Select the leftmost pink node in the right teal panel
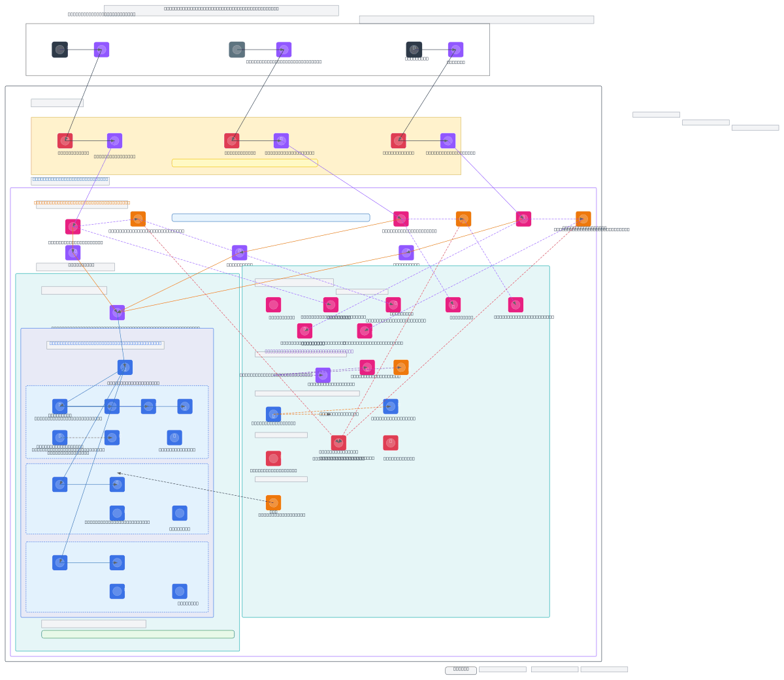Screen dimensions: 784x680 point(273,304)
